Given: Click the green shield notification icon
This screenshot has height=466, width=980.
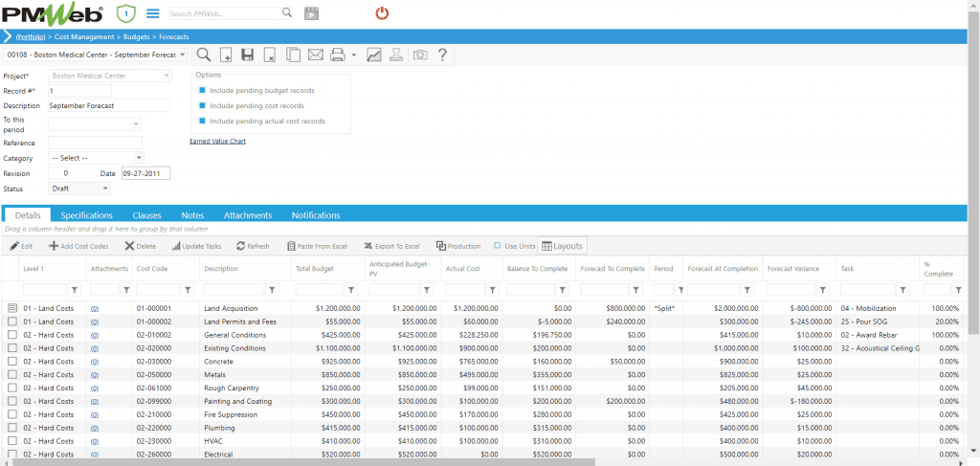Looking at the screenshot, I should (x=125, y=12).
